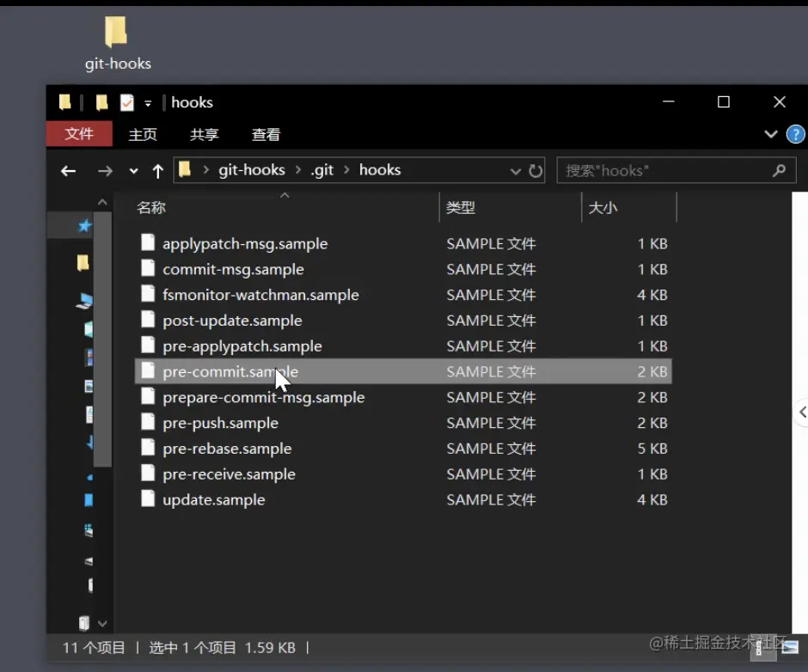
Task: Click the Properties checkmark icon in the quick access toolbar
Action: tap(126, 102)
